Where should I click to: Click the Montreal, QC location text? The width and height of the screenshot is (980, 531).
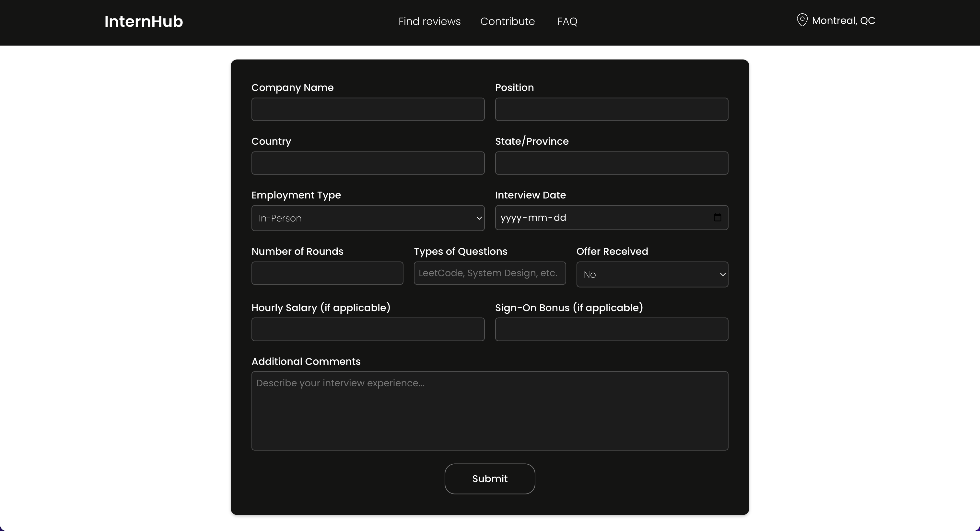coord(843,20)
